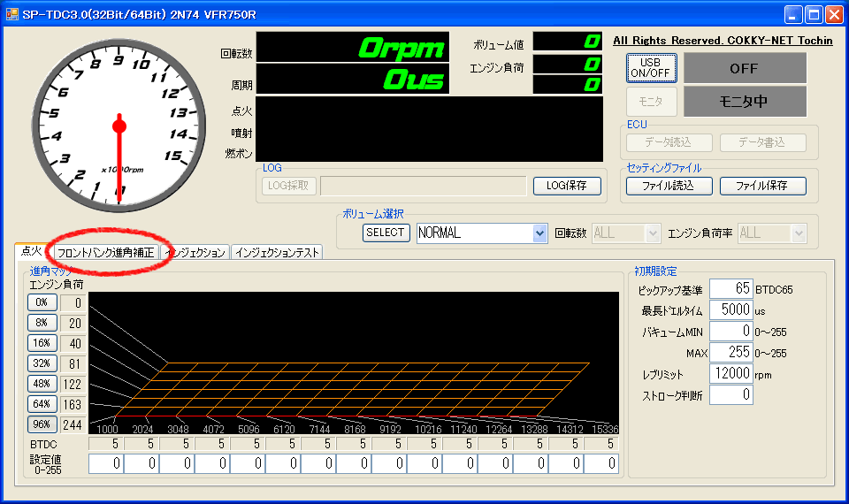
Task: Select the インジェクションテスト tab
Action: (277, 253)
